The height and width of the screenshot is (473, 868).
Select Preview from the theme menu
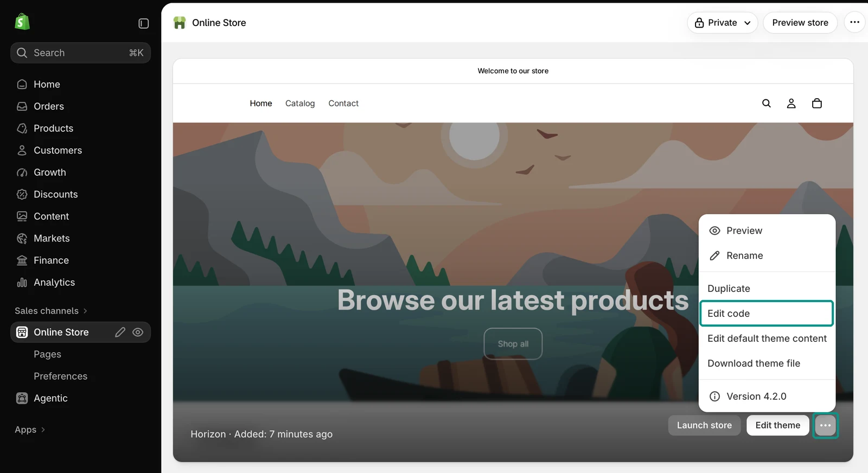pyautogui.click(x=767, y=231)
